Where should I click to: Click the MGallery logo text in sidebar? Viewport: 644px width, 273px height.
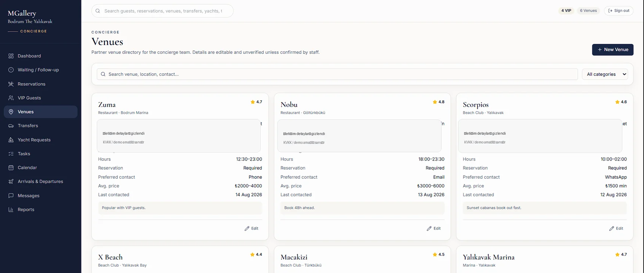[22, 14]
